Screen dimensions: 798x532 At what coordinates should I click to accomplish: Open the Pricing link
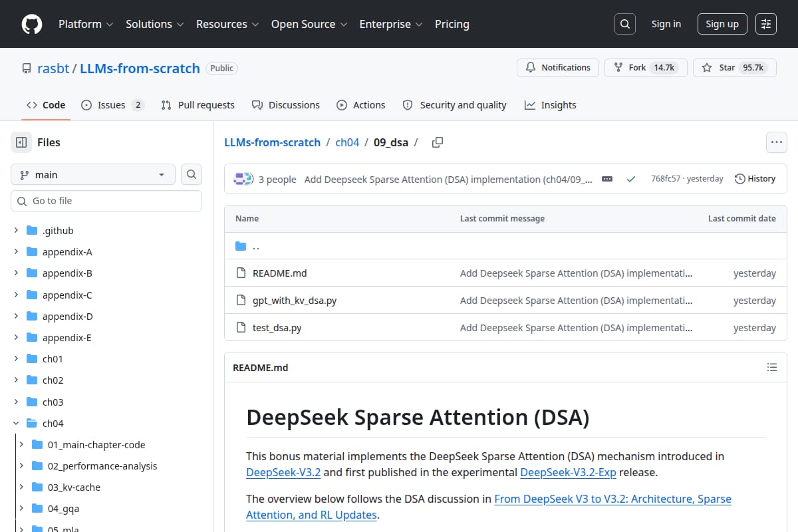click(x=452, y=24)
